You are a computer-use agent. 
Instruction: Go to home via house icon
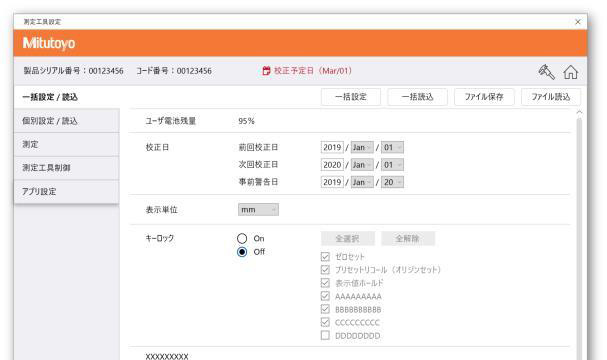[x=571, y=72]
